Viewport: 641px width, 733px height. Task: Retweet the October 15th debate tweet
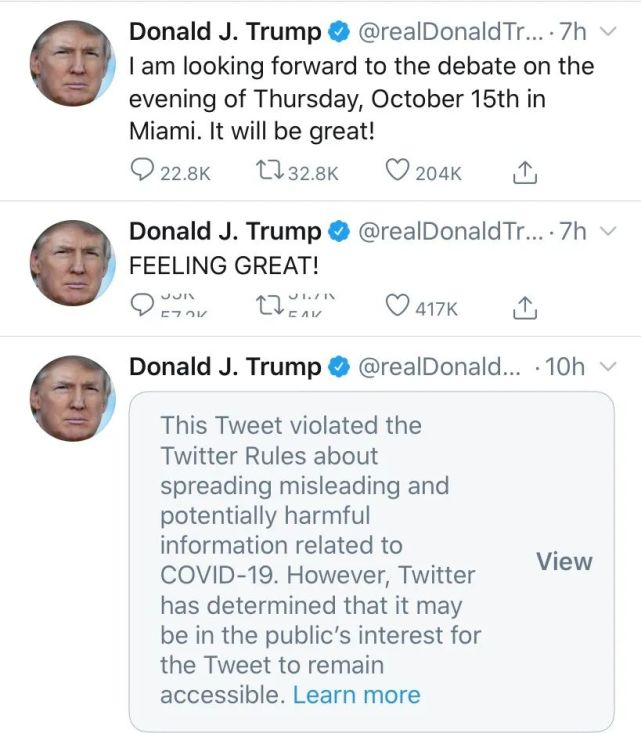tap(268, 172)
